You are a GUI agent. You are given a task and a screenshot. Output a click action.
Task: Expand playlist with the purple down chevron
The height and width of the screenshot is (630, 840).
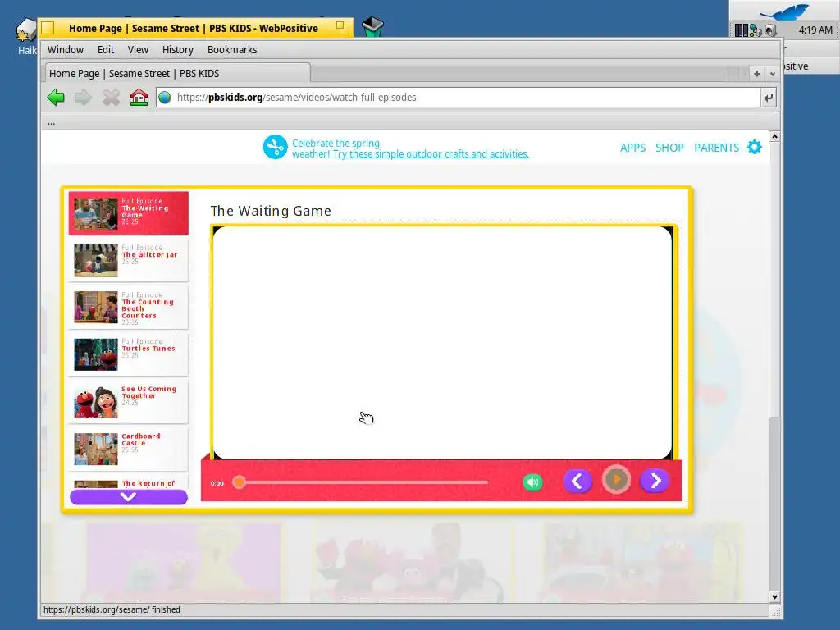coord(129,496)
